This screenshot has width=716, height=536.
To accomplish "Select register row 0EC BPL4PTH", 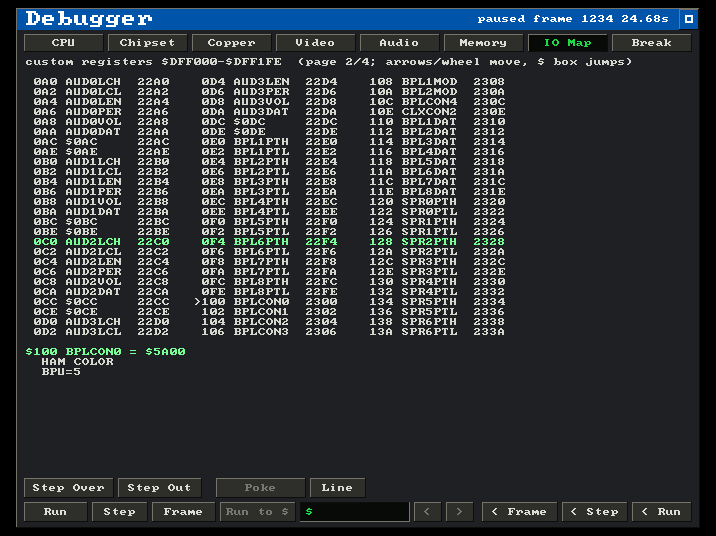I will tap(269, 202).
